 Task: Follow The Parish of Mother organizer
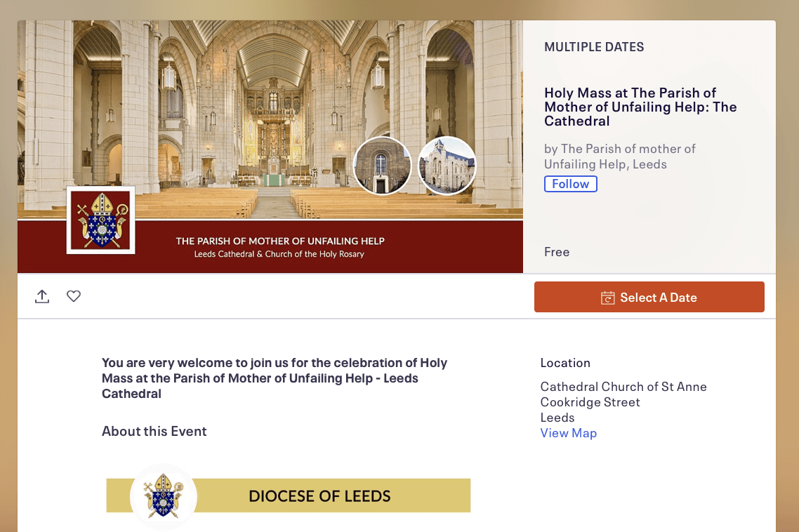[x=570, y=184]
